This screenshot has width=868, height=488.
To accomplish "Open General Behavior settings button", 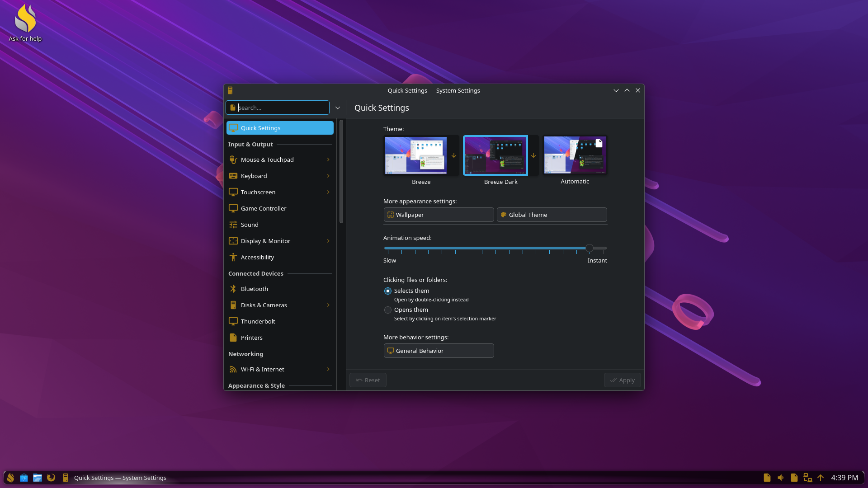I will (x=439, y=351).
